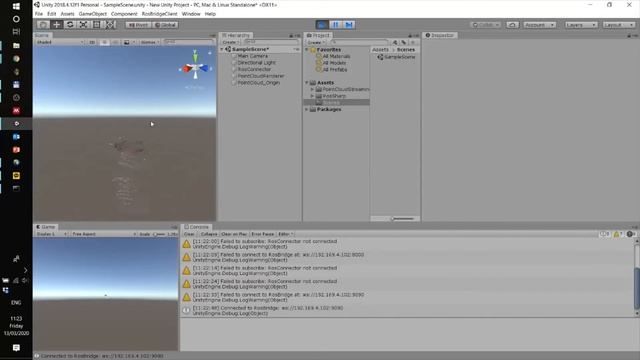
Task: Open the Console Editor dropdown
Action: 285,234
